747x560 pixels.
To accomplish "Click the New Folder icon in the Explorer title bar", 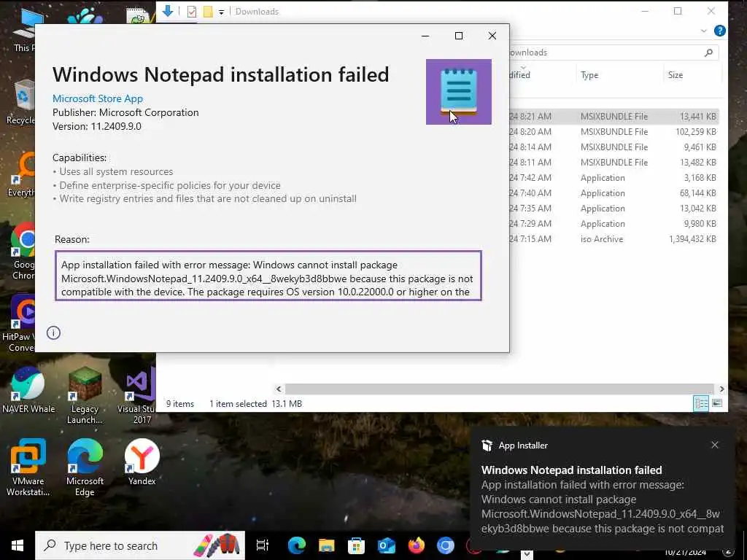I will (208, 12).
